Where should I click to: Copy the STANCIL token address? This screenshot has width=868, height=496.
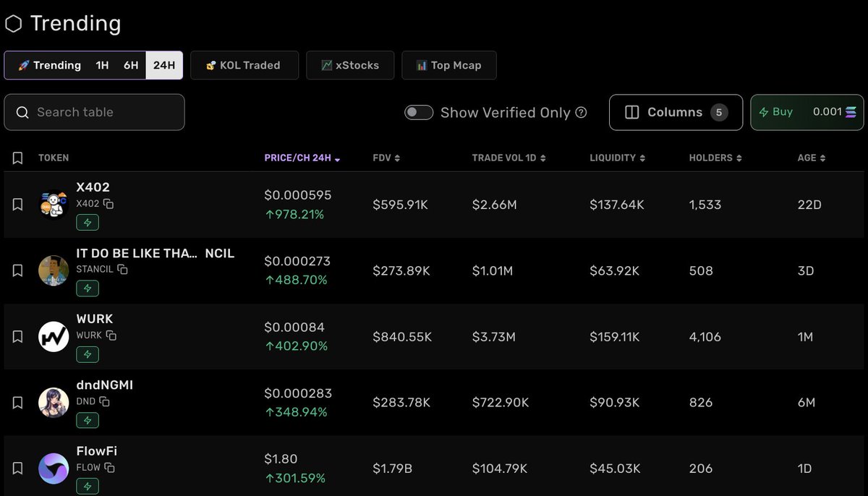(122, 270)
